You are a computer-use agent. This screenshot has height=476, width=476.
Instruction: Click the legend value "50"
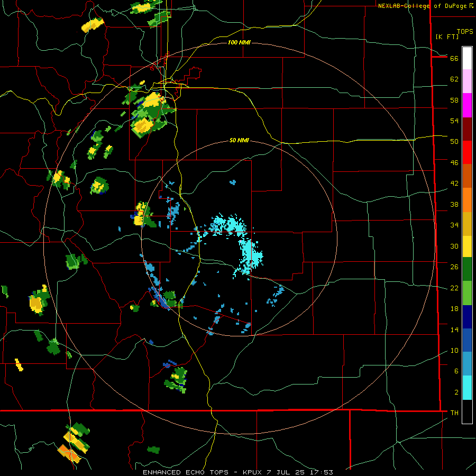454,142
